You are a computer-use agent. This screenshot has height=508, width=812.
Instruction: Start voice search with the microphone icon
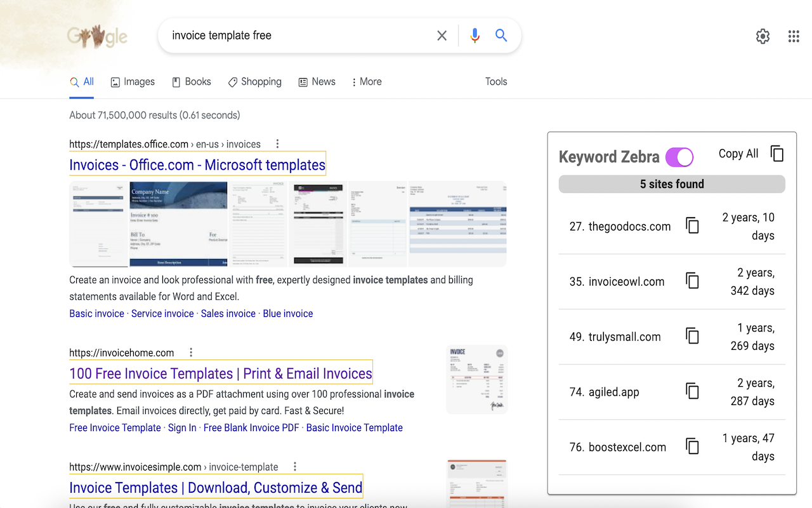[475, 36]
